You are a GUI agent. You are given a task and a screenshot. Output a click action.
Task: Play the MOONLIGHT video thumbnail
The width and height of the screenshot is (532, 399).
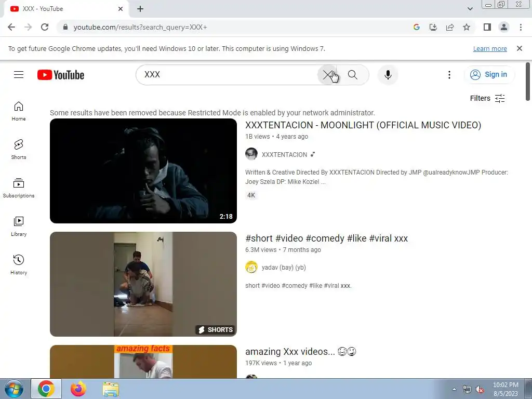(x=143, y=170)
